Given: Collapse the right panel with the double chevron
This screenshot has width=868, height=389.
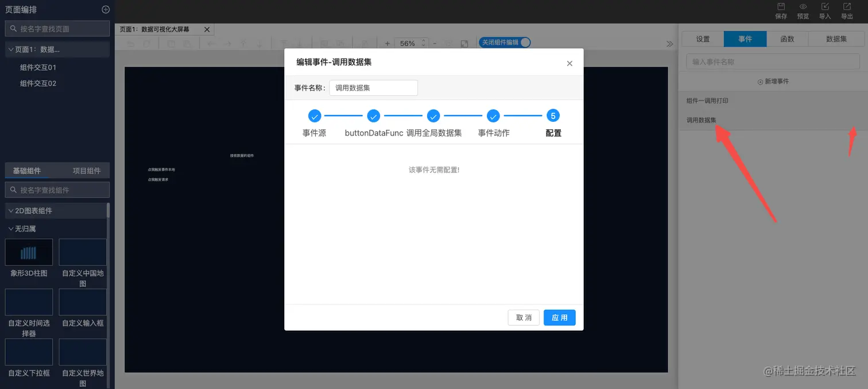Looking at the screenshot, I should pyautogui.click(x=669, y=44).
